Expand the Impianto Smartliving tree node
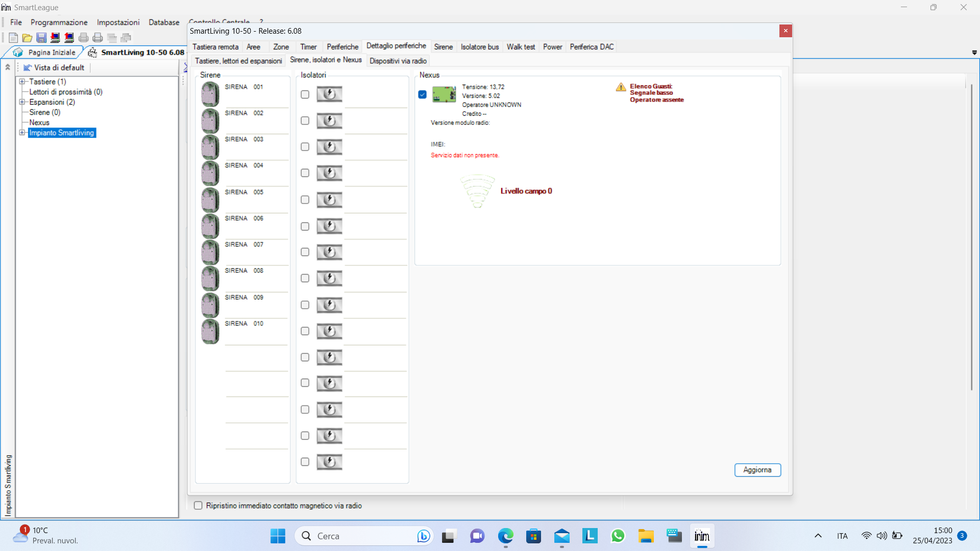The image size is (980, 551). click(22, 133)
